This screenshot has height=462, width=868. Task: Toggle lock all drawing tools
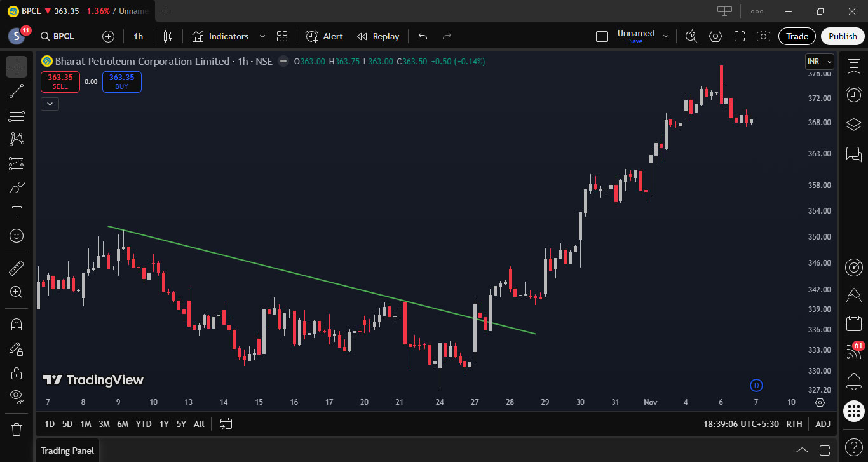pos(17,372)
